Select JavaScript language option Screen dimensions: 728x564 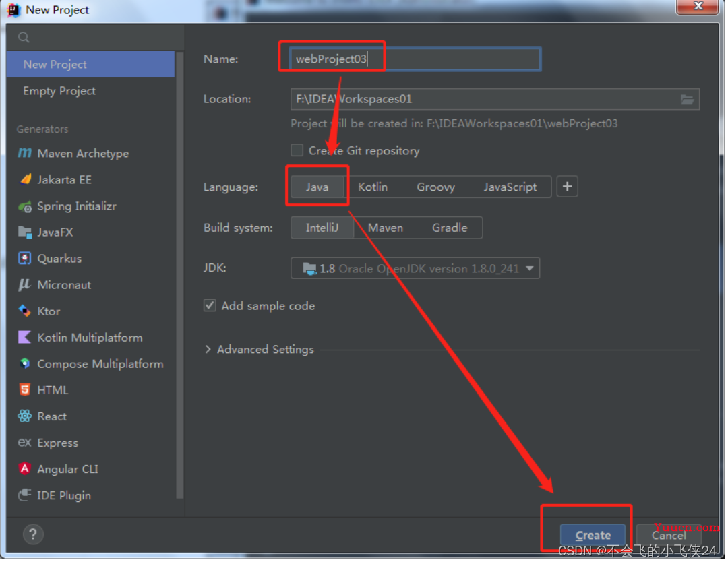coord(510,187)
